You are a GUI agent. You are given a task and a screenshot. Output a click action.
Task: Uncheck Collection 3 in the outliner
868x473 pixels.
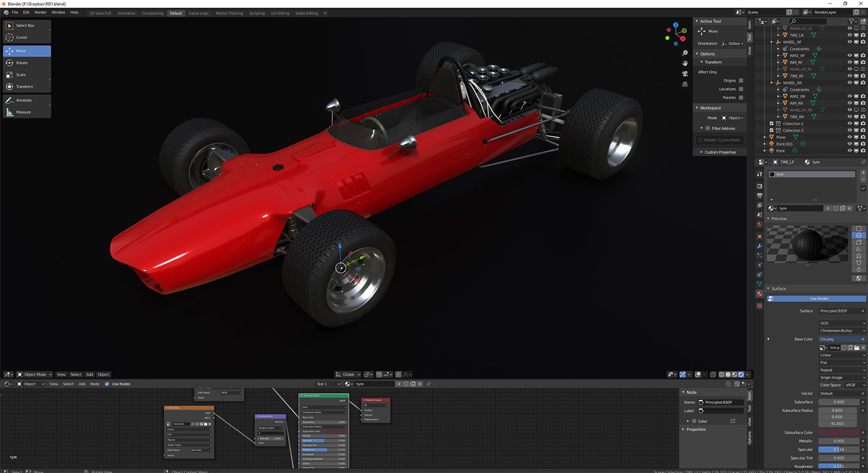click(x=771, y=130)
